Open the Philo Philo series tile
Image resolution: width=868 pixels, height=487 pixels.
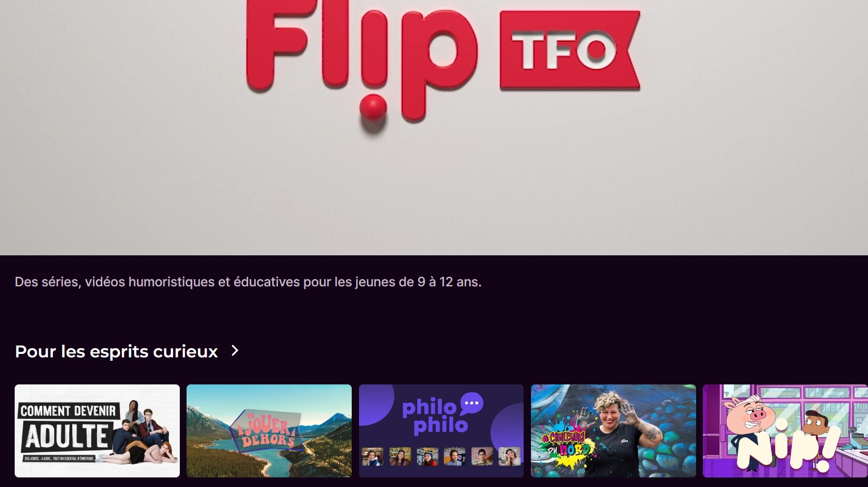[x=441, y=431]
